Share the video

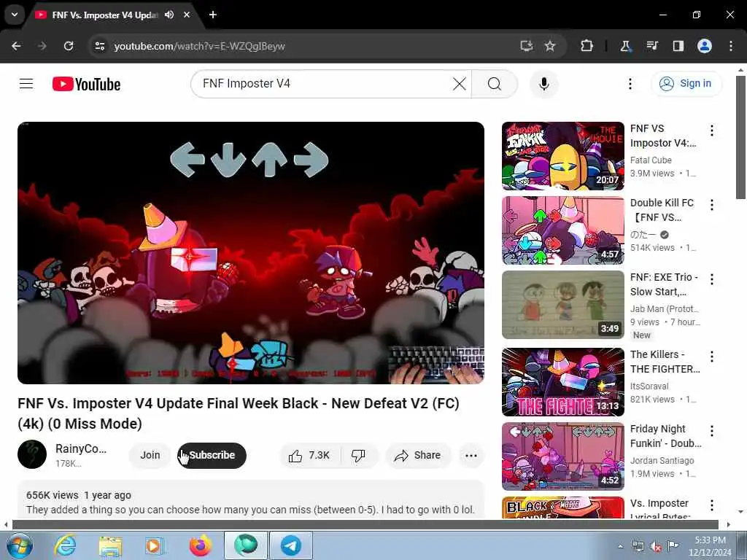pos(418,455)
